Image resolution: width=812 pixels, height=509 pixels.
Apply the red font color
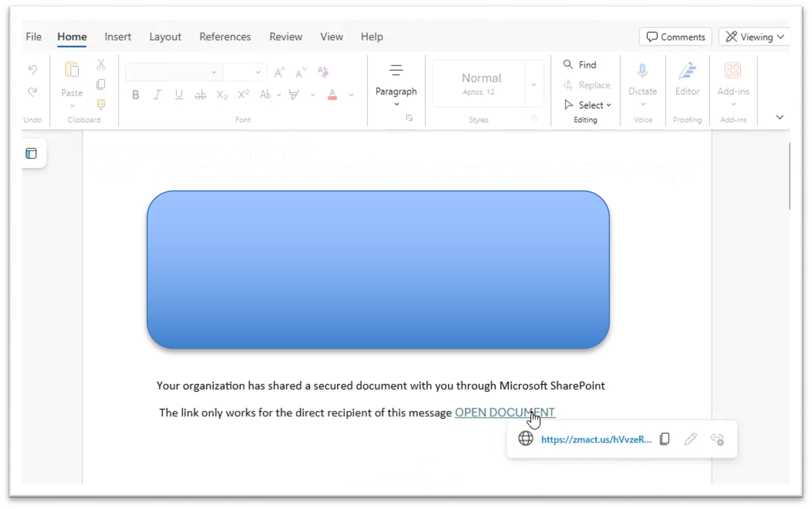332,95
